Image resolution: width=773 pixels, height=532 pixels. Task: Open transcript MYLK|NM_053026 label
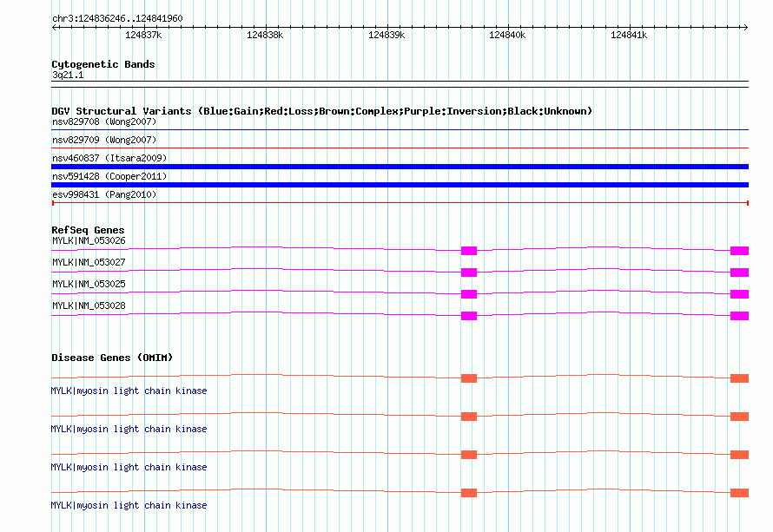(89, 241)
